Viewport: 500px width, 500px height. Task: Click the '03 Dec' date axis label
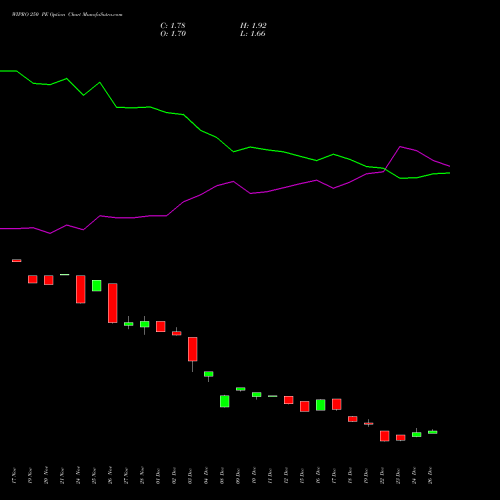[190, 476]
